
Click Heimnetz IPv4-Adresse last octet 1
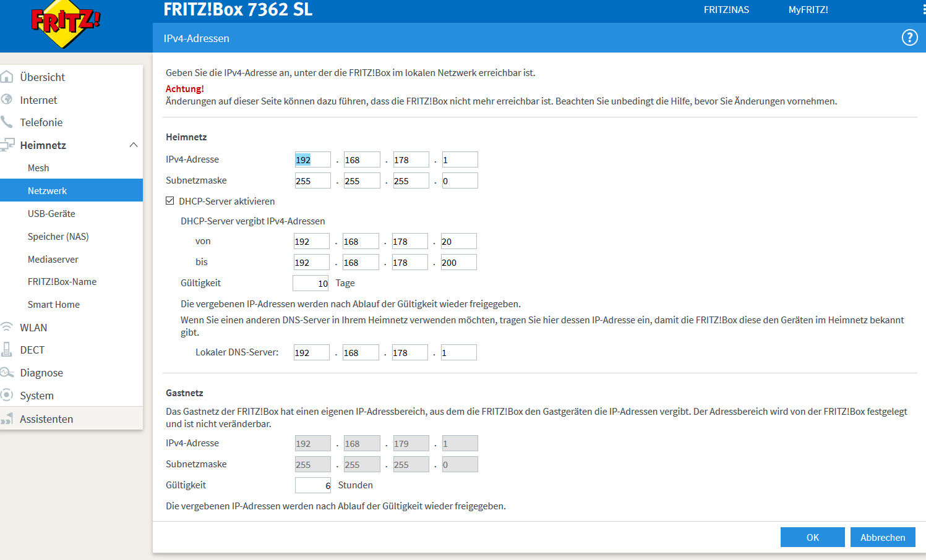pos(460,159)
